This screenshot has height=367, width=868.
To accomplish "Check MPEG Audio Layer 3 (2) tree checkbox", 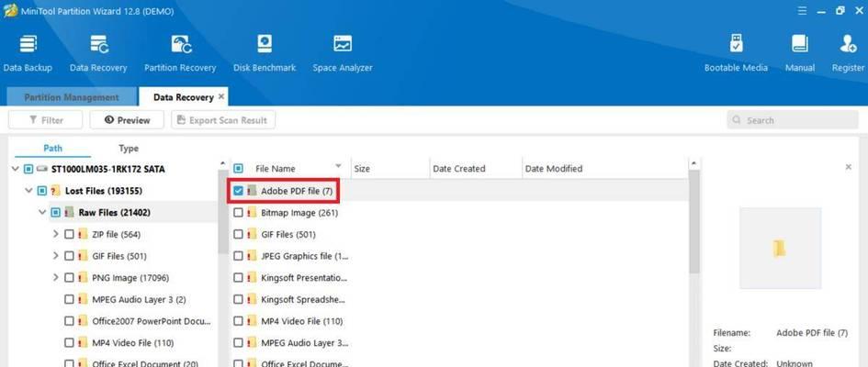I will pyautogui.click(x=69, y=300).
